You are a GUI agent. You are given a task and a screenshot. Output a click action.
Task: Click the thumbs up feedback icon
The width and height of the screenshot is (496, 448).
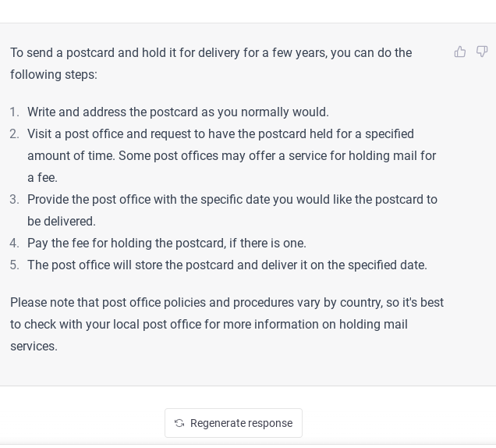460,52
